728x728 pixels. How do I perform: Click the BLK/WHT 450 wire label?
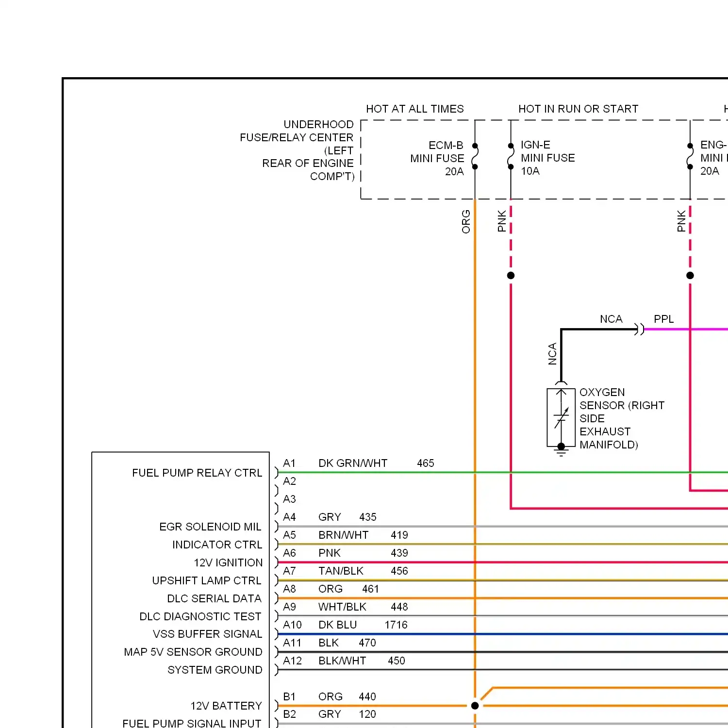[x=362, y=661]
